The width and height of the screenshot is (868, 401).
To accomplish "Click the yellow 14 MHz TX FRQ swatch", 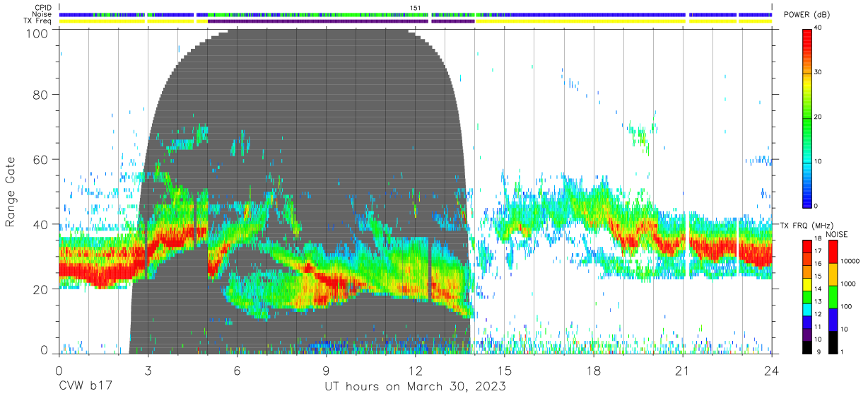I will click(808, 284).
